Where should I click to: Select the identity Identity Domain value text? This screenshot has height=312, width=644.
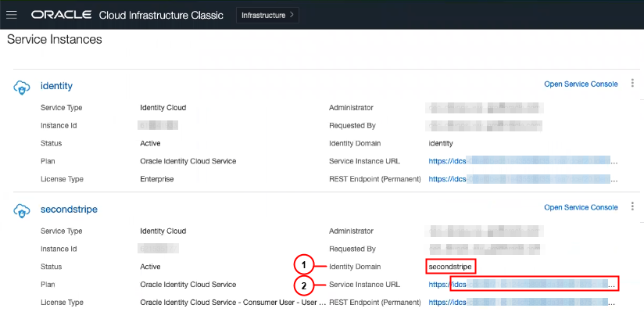[x=441, y=143]
